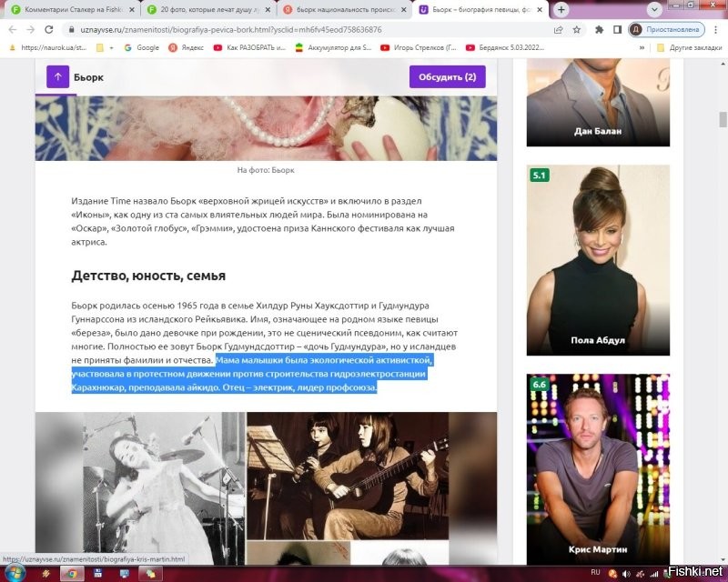Open the RU language switcher in the taskbar
Viewport: 728px width, 582px height.
pos(597,573)
